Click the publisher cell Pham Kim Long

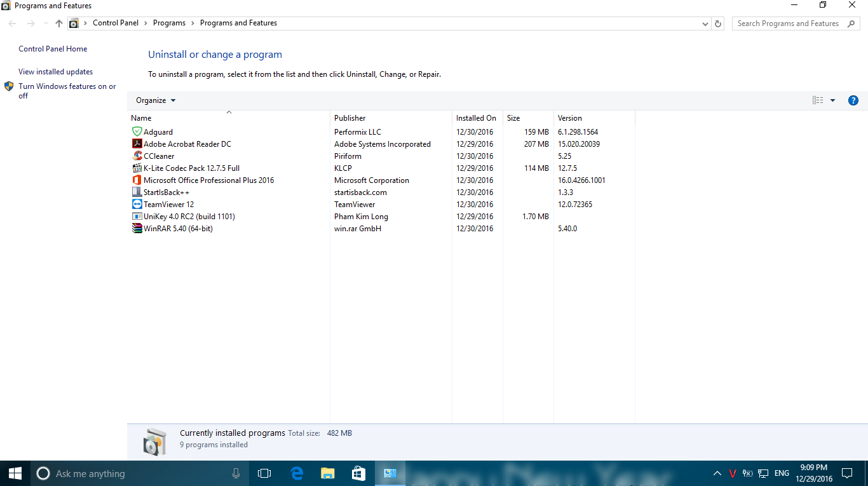(361, 217)
